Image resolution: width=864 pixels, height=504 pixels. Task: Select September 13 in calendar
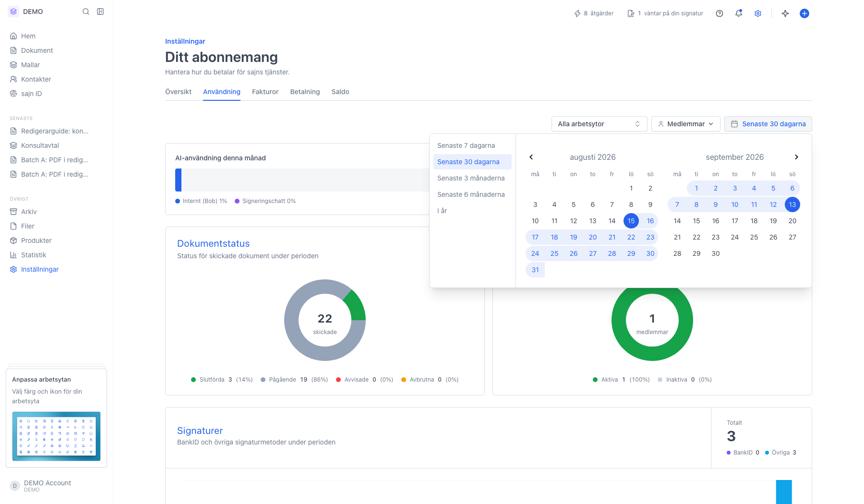792,204
